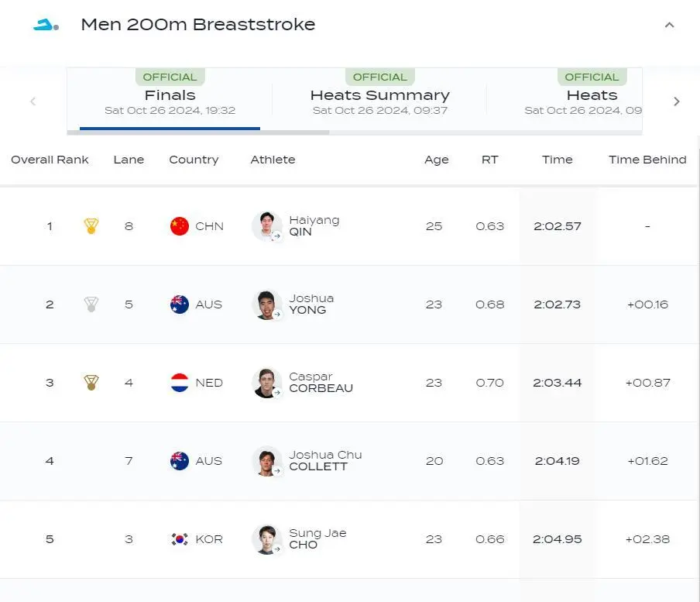Click the swimming event icon beside title

[x=46, y=25]
